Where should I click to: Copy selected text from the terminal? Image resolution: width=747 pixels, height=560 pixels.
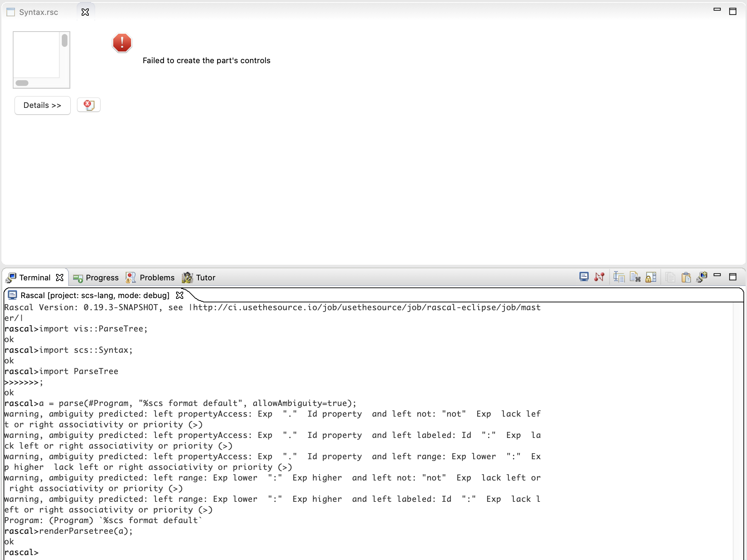(x=670, y=277)
